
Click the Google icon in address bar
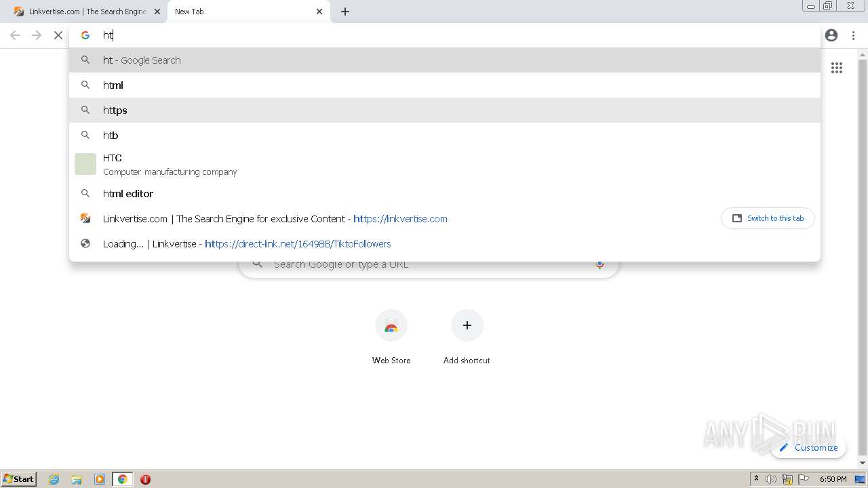pos(85,35)
